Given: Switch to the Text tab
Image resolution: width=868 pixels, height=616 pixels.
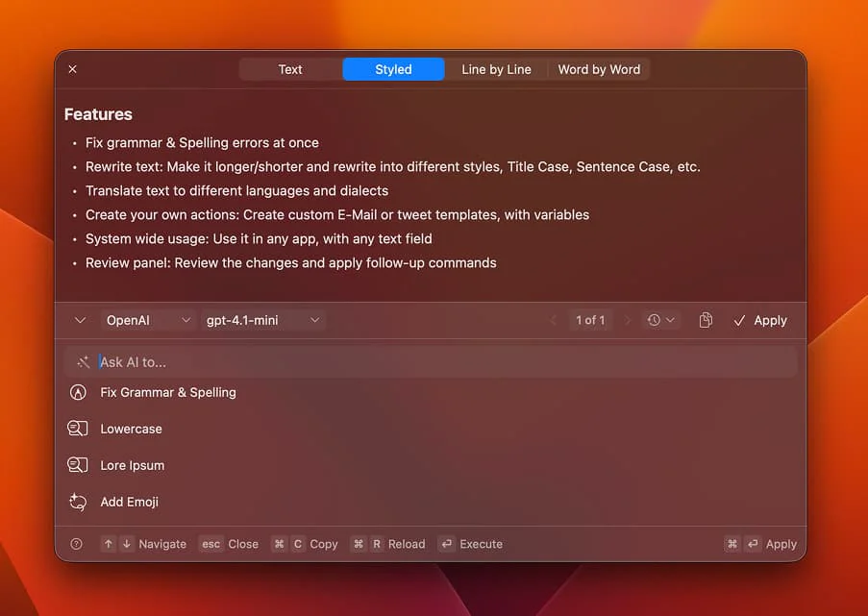Looking at the screenshot, I should point(289,69).
